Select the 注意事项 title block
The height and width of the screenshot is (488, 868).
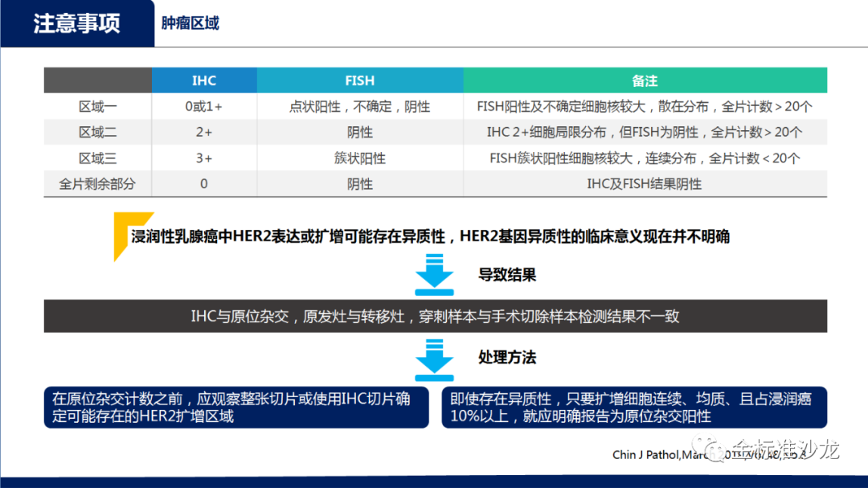pos(77,23)
